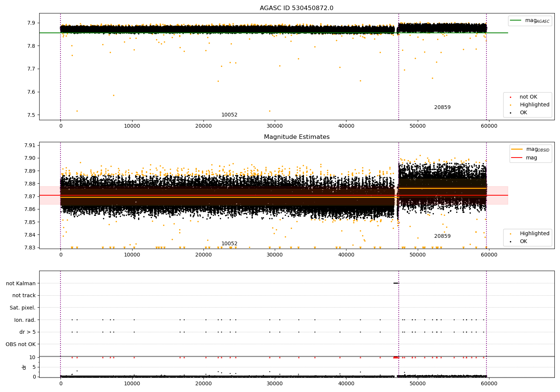This screenshot has height=392, width=560.
Task: Select the 'not Kalman' row label
Action: pos(21,283)
